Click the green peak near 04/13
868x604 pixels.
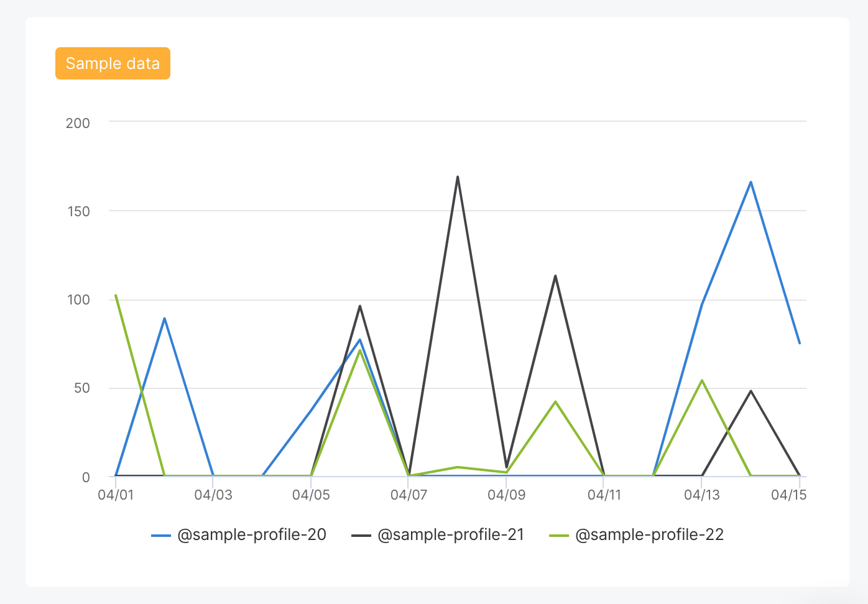click(702, 379)
